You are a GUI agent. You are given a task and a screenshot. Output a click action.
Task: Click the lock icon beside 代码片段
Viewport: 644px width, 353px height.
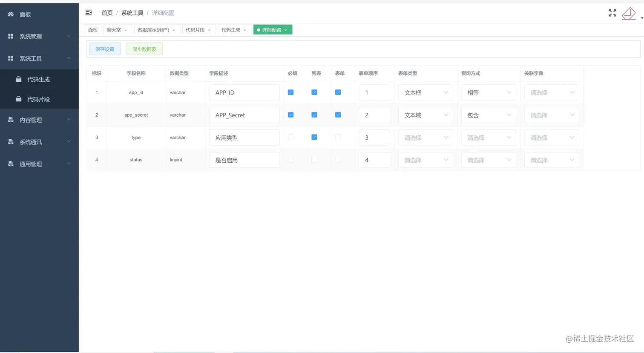(18, 99)
